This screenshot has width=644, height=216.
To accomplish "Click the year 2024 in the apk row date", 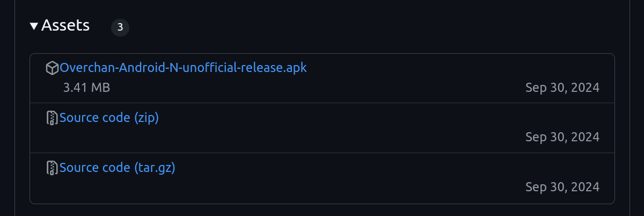I will (585, 88).
